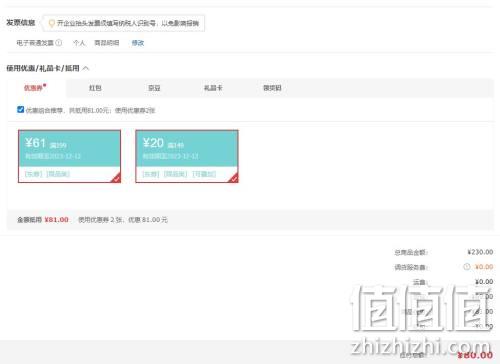
Task: Click the orange ¥0.00 service fee value
Action: pos(484,267)
